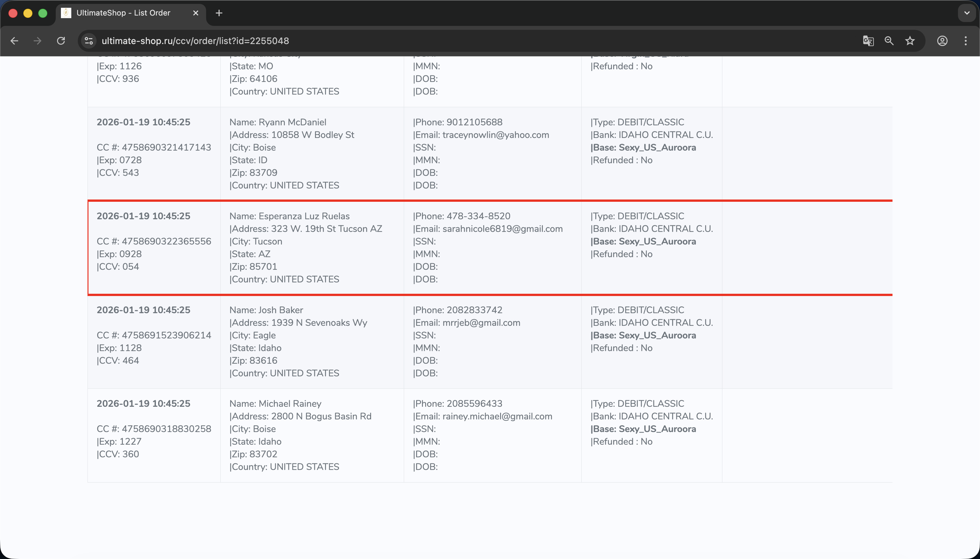Click the 'Zip: 83709' text

point(253,173)
